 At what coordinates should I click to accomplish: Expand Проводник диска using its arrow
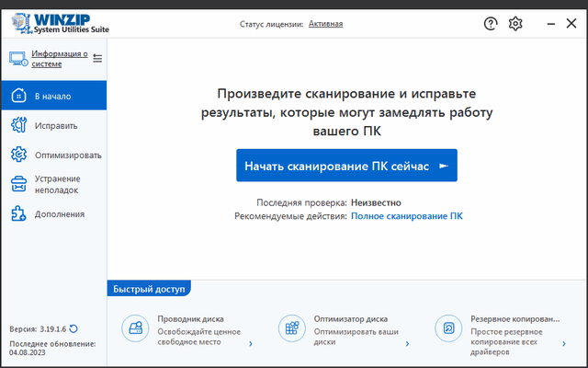(251, 344)
